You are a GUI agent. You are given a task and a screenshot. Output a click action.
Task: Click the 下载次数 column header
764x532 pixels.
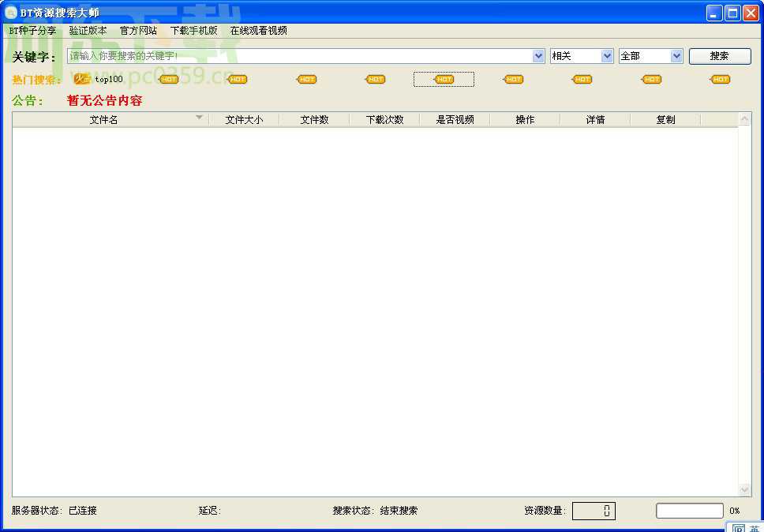click(x=384, y=119)
